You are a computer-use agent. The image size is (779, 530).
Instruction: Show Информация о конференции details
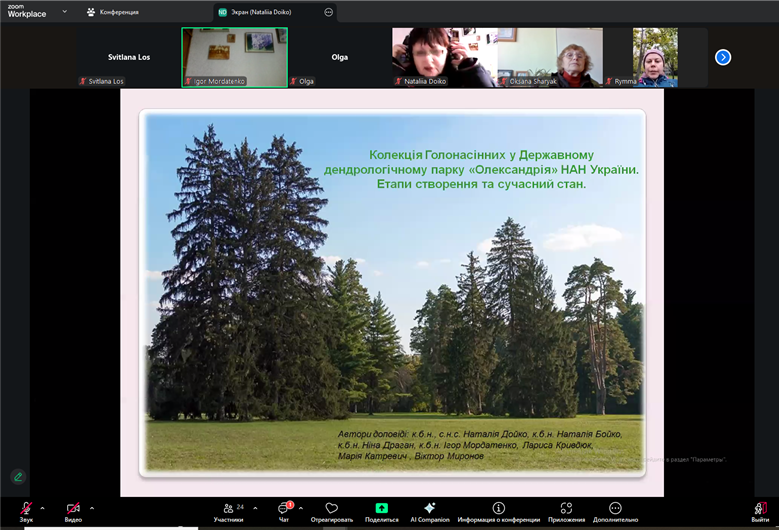[498, 509]
